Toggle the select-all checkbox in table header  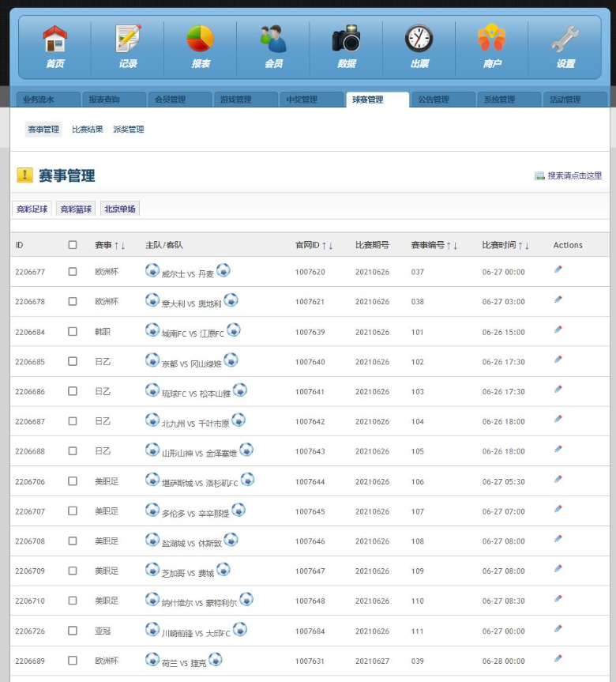click(73, 245)
